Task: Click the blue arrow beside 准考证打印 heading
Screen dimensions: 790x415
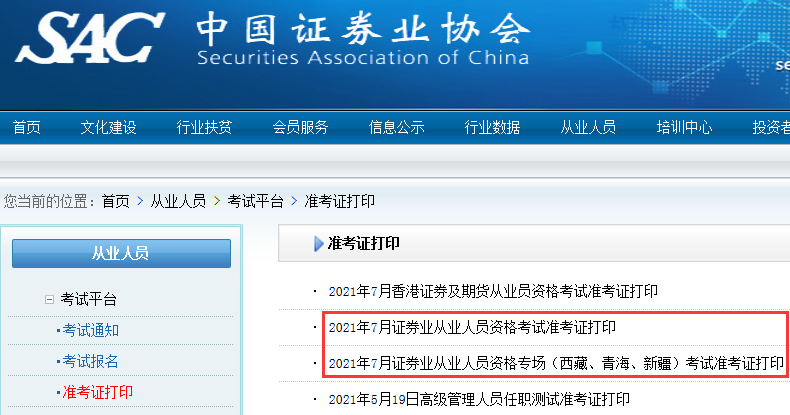Action: tap(319, 243)
